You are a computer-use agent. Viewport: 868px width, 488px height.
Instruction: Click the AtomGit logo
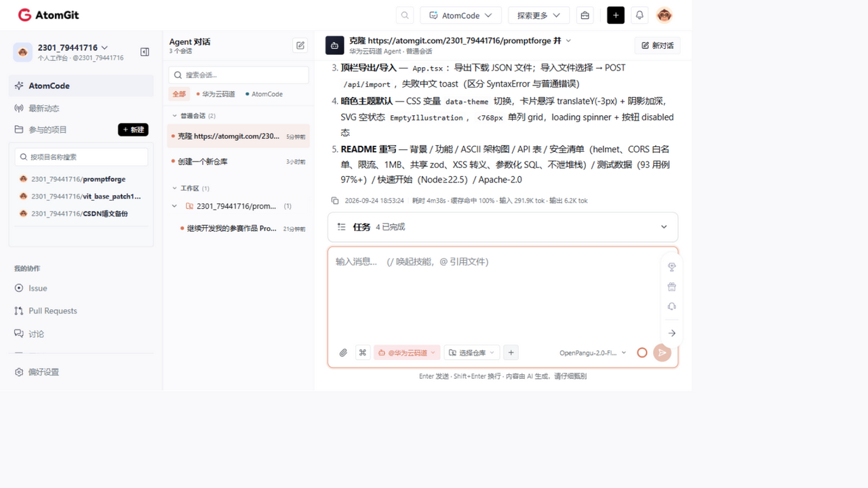point(48,15)
